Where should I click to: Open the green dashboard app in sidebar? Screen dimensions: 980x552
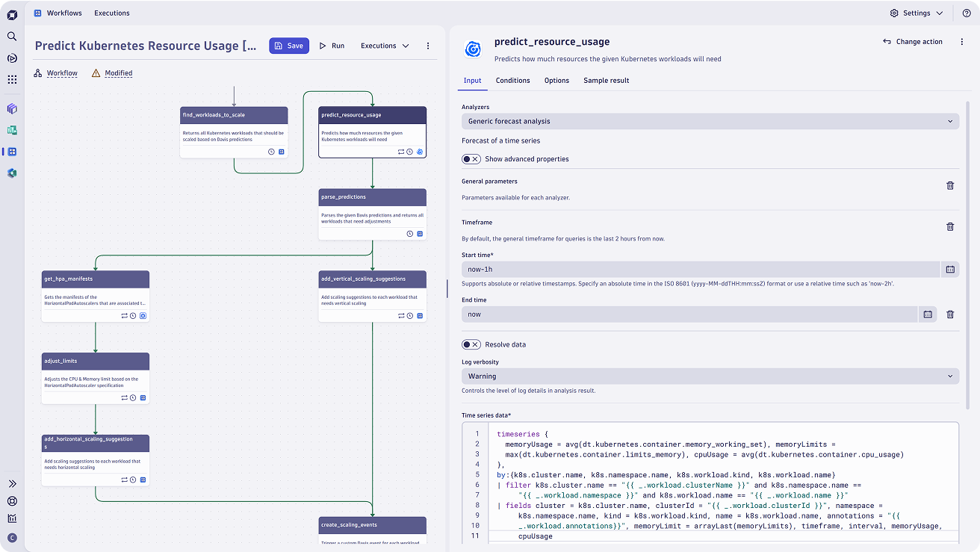click(x=12, y=130)
